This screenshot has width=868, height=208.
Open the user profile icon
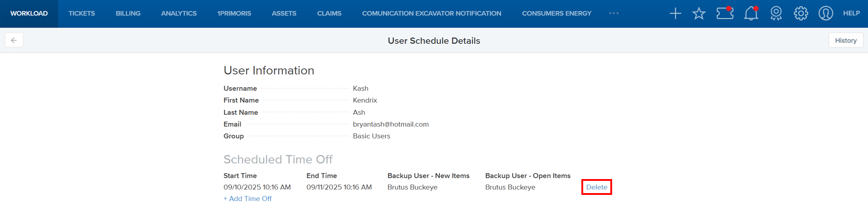[x=826, y=14]
